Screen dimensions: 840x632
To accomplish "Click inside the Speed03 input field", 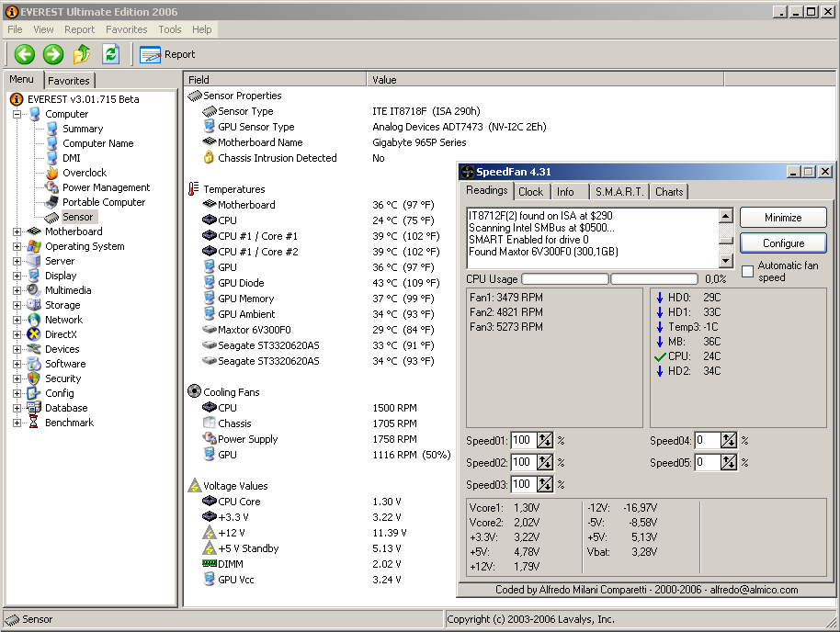I will click(524, 484).
